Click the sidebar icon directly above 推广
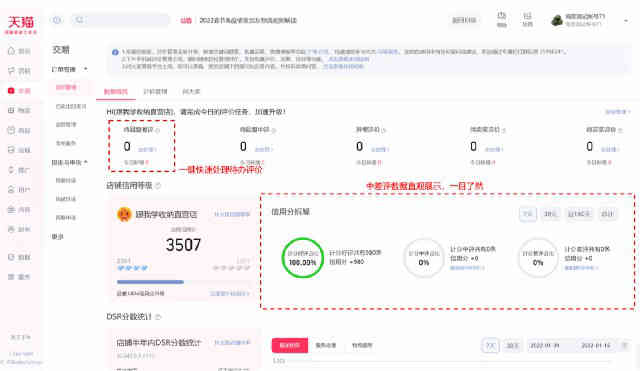The image size is (640, 371). tap(11, 150)
